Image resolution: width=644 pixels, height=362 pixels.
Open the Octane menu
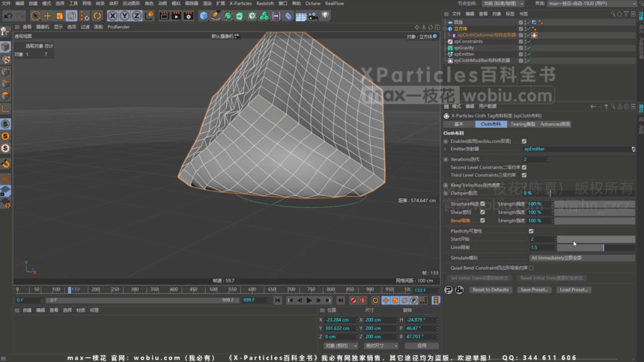[312, 3]
